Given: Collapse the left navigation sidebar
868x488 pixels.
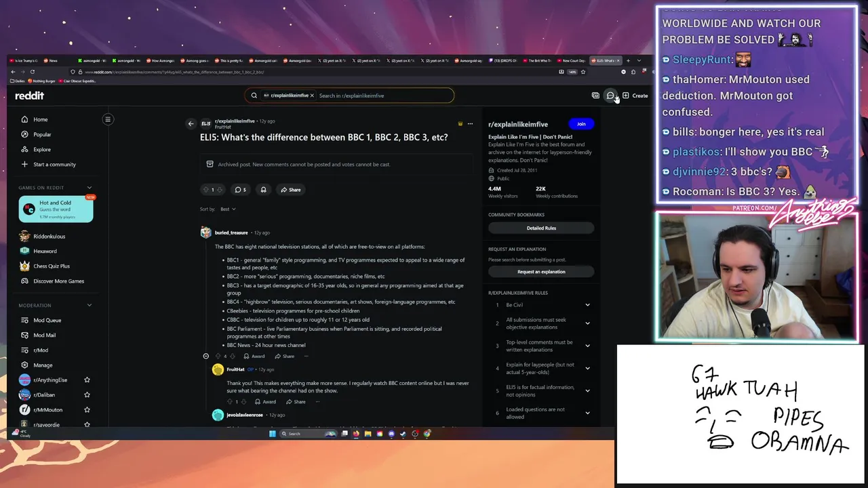Looking at the screenshot, I should pyautogui.click(x=107, y=119).
